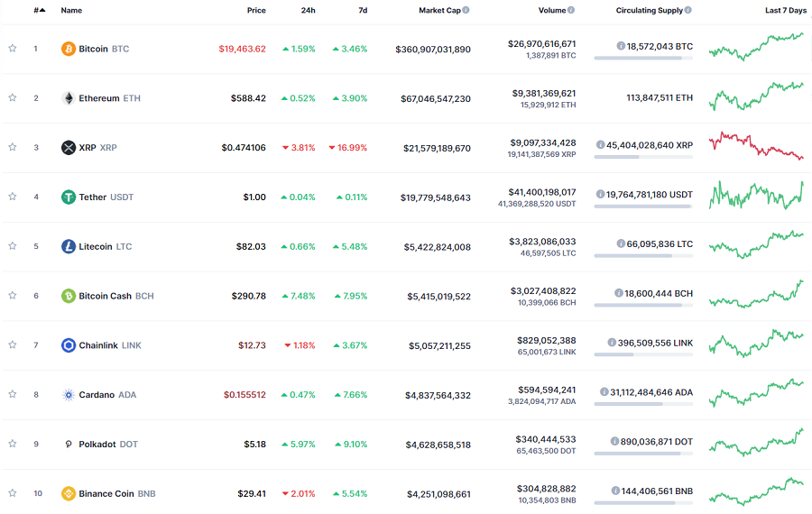This screenshot has width=812, height=514.
Task: Toggle the Binance Coin watchlist star
Action: coord(13,492)
